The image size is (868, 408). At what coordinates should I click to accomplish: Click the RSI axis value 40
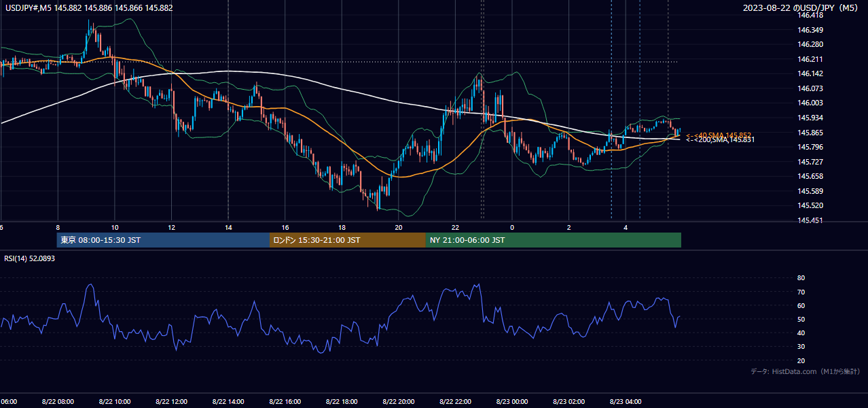801,333
